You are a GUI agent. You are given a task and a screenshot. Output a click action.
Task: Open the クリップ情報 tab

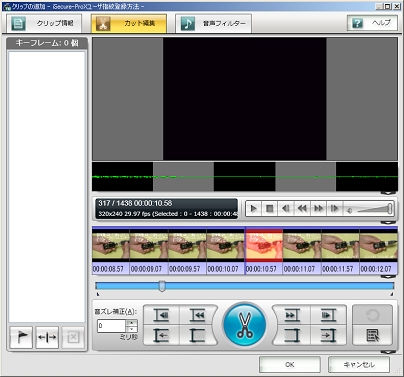(x=44, y=23)
